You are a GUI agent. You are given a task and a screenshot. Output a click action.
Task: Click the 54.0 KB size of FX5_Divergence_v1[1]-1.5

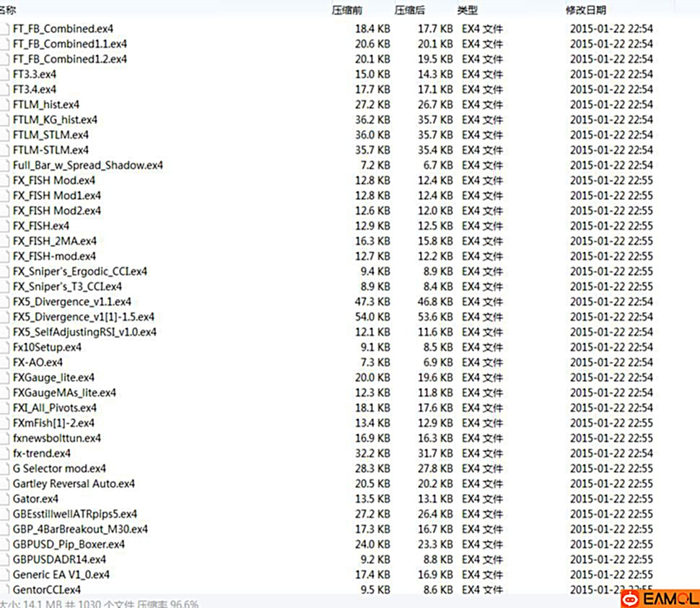(x=373, y=318)
